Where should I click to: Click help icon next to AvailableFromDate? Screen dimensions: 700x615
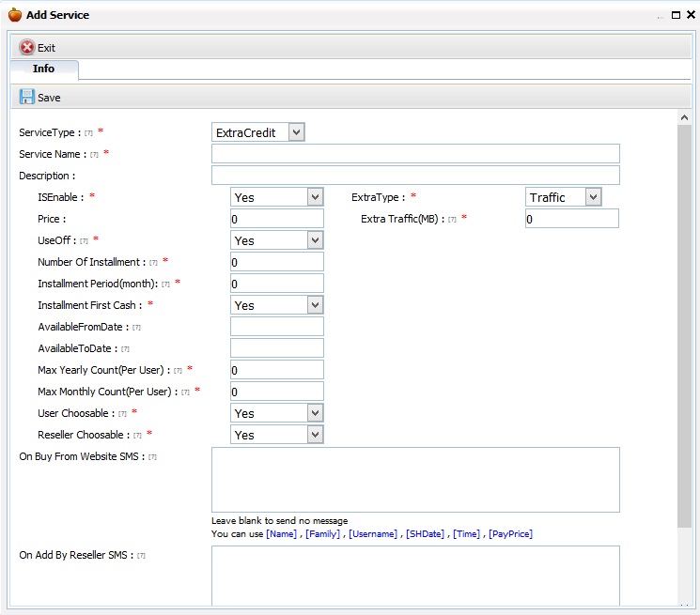[136, 328]
